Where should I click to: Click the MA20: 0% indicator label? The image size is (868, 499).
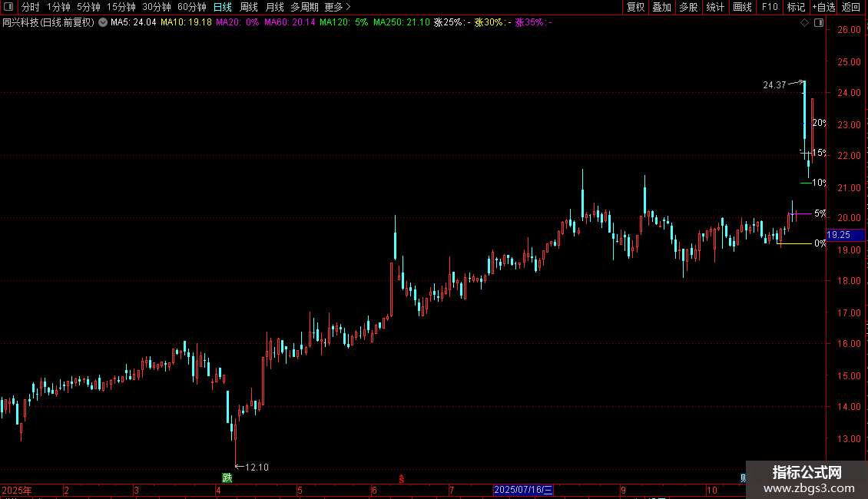(x=237, y=23)
